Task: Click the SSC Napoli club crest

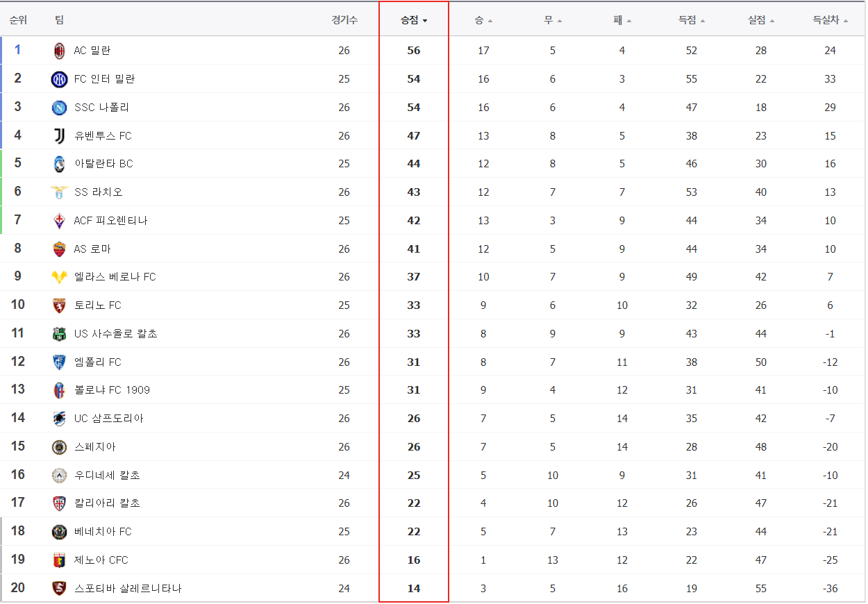Action: [x=59, y=108]
